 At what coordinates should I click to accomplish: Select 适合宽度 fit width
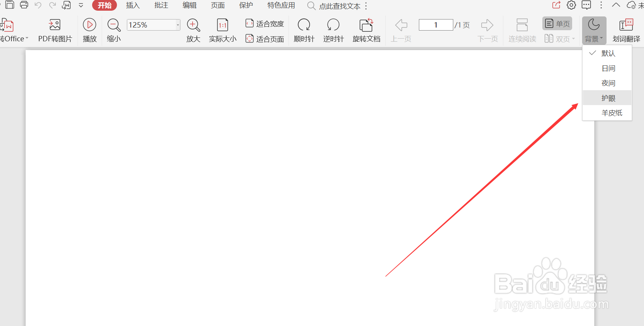265,24
